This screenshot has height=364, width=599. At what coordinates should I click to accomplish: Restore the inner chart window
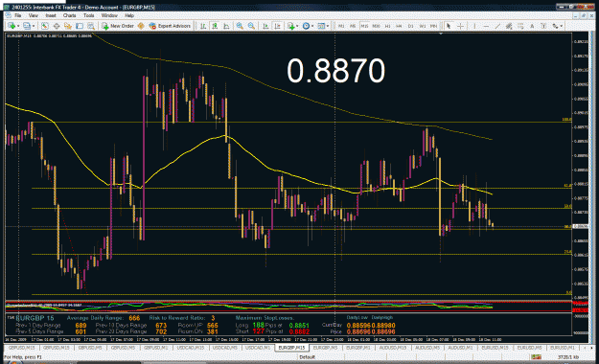click(584, 15)
